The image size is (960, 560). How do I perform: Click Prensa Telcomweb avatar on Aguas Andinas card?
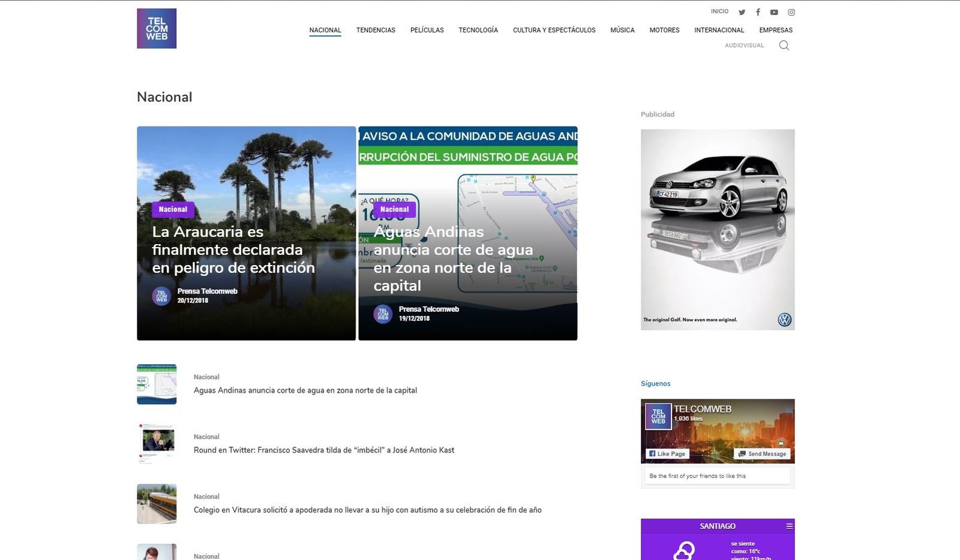click(383, 314)
